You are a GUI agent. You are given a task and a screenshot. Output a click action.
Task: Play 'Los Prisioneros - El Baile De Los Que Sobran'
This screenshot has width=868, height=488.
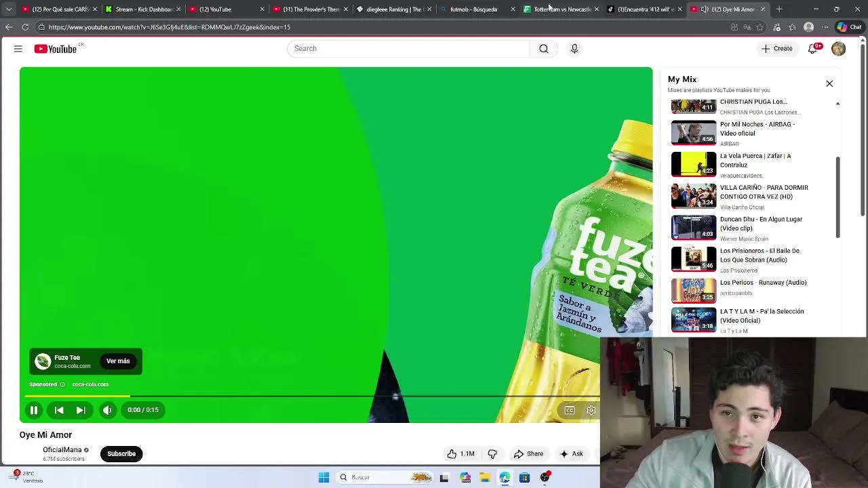click(x=751, y=260)
